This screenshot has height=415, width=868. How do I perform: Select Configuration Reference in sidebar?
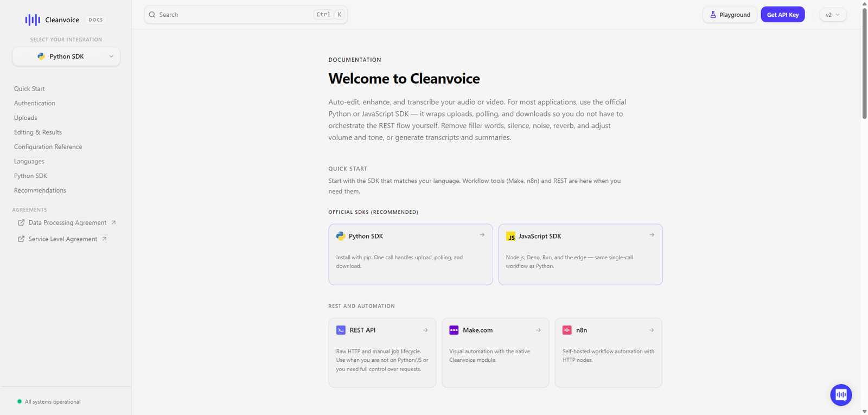pyautogui.click(x=48, y=147)
